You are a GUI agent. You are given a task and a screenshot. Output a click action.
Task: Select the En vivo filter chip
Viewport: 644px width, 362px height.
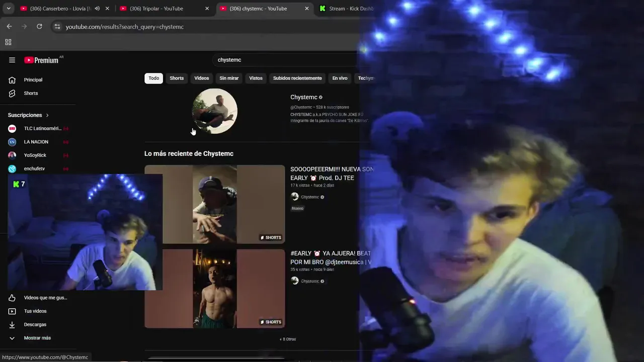tap(340, 78)
